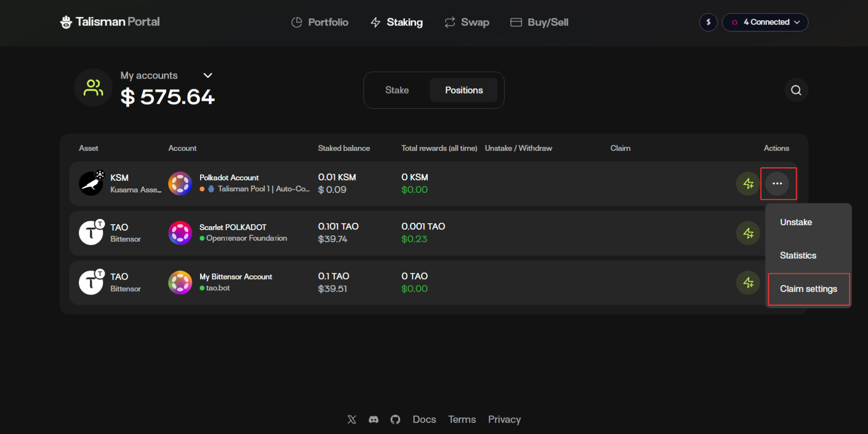
Task: Choose Unstake from the actions menu
Action: tap(796, 222)
